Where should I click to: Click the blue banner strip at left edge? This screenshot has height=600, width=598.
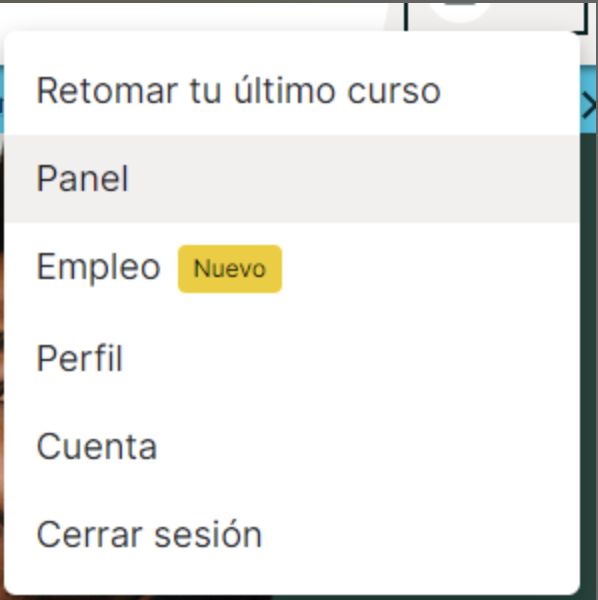click(x=2, y=99)
